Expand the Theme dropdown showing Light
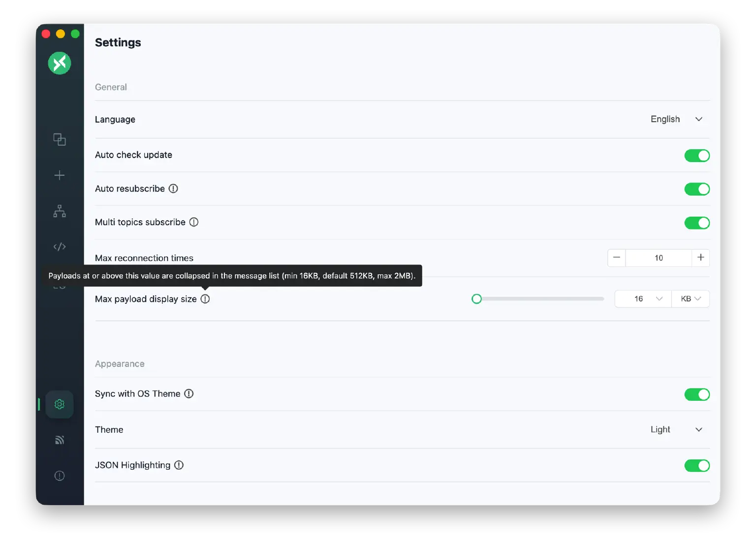The width and height of the screenshot is (756, 553). pos(676,429)
